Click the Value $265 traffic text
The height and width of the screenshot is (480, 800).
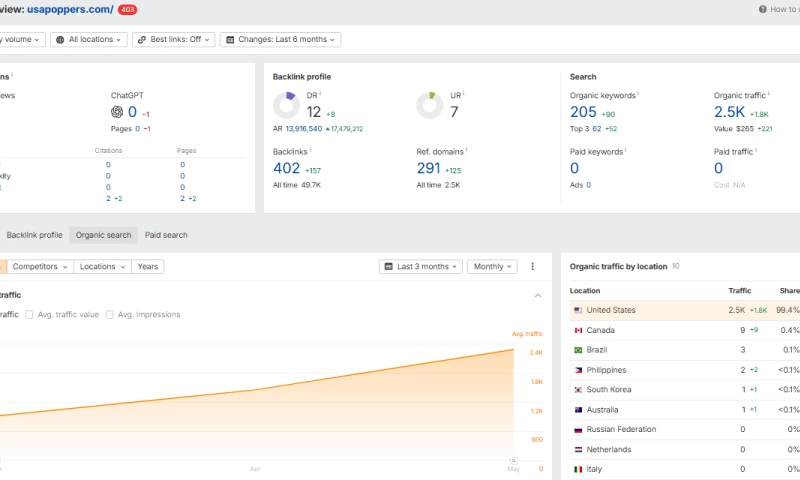pyautogui.click(x=734, y=129)
